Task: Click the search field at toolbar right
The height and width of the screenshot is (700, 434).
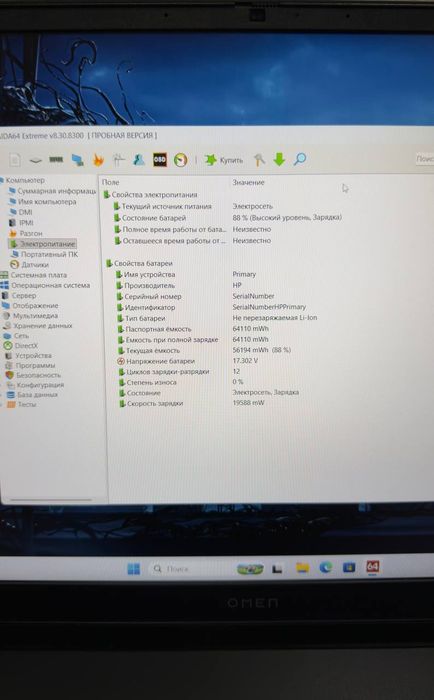Action: pos(424,159)
